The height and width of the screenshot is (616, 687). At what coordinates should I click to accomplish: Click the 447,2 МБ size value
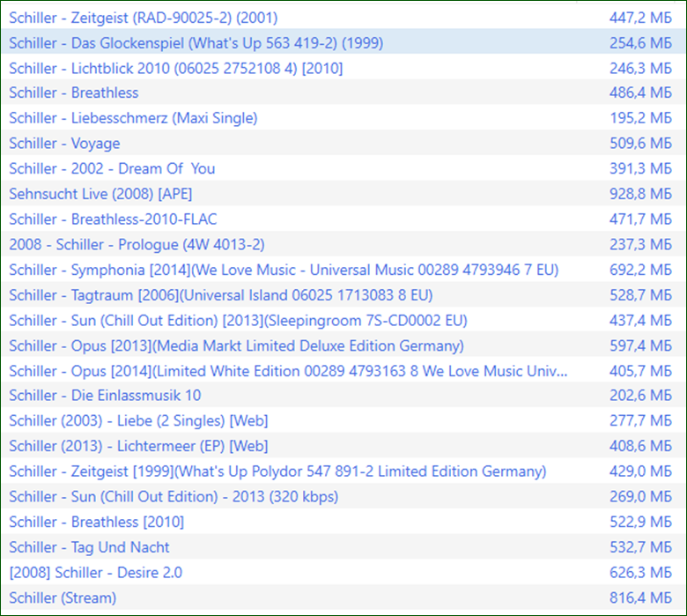(x=640, y=18)
